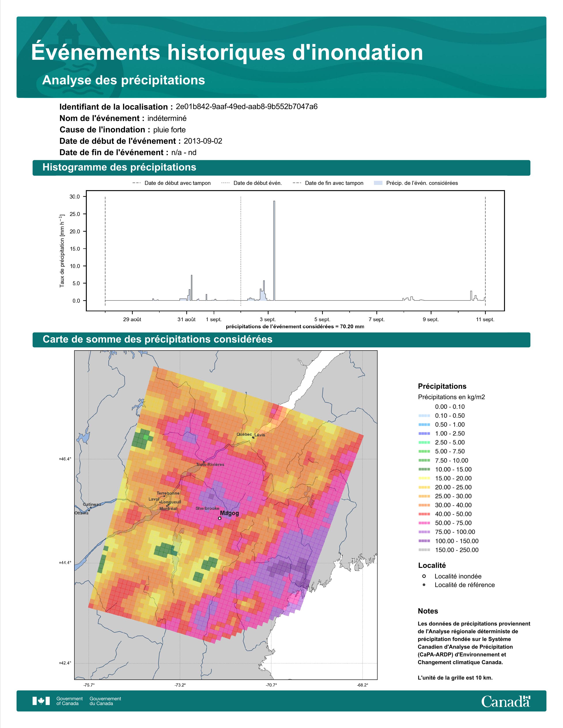Select the 10.00 - 15.00 legend swatch
This screenshot has width=563, height=728.
(424, 469)
